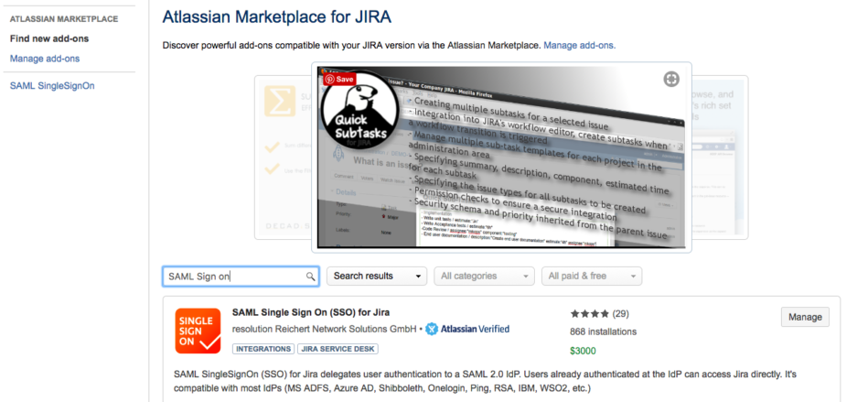Click the INTEGRATIONS category tag
868x402 pixels.
click(263, 349)
